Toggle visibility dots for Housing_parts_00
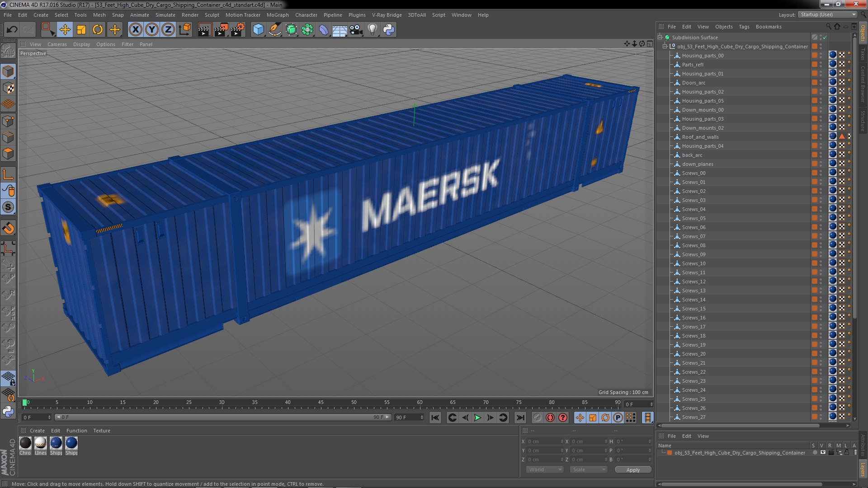This screenshot has width=868, height=488. tap(821, 56)
